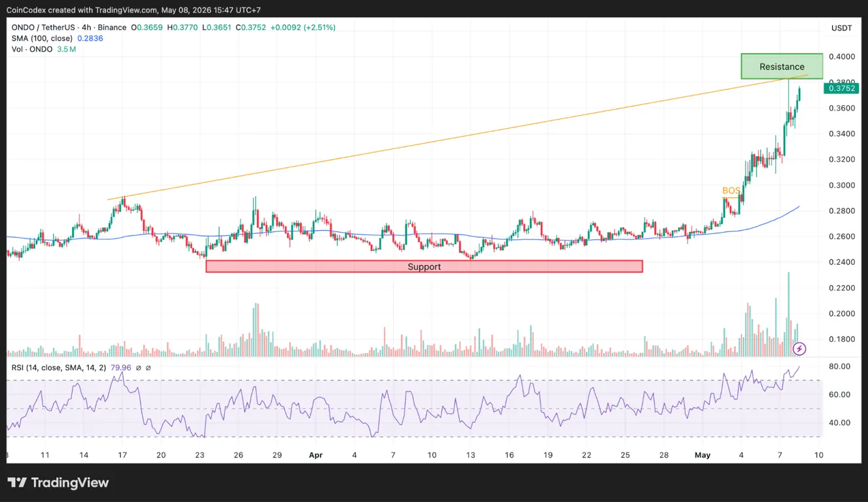
Task: Click the Apr label on the date axis
Action: click(x=316, y=455)
